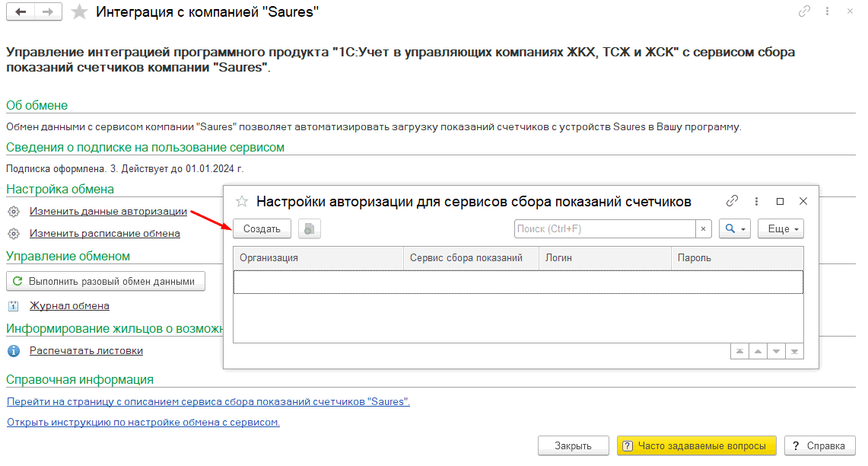Favorite the authorization settings dialog star

click(x=242, y=201)
